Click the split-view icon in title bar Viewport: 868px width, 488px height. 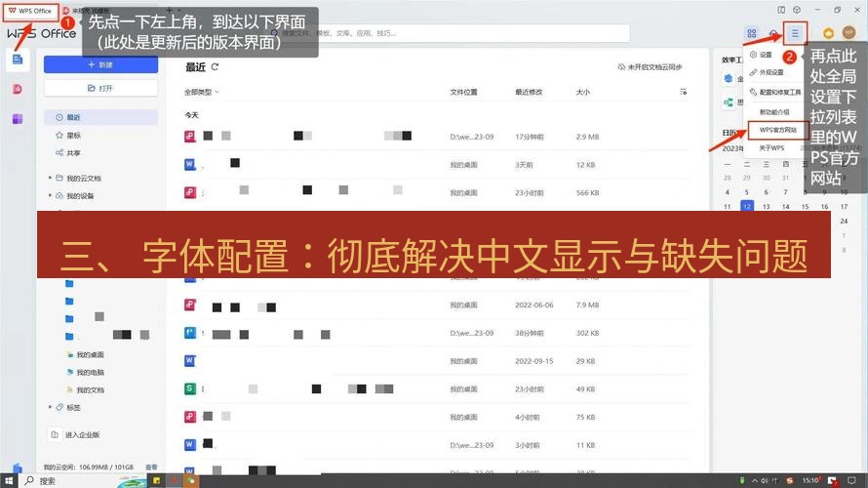[781, 10]
